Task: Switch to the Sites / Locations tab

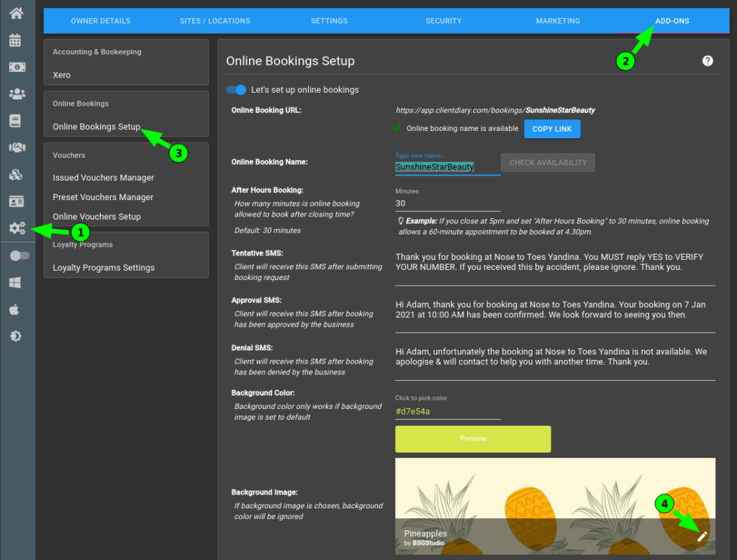Action: click(214, 21)
